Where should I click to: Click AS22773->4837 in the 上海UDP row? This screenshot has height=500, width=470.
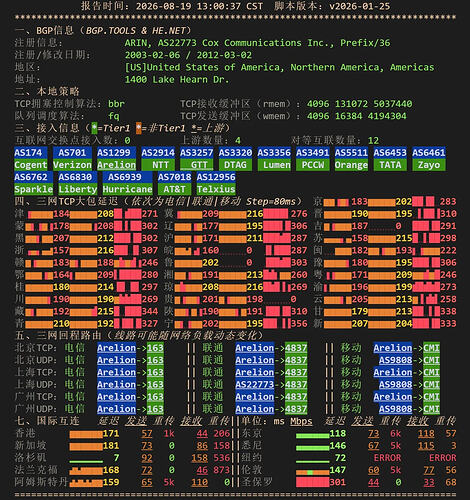pos(271,385)
